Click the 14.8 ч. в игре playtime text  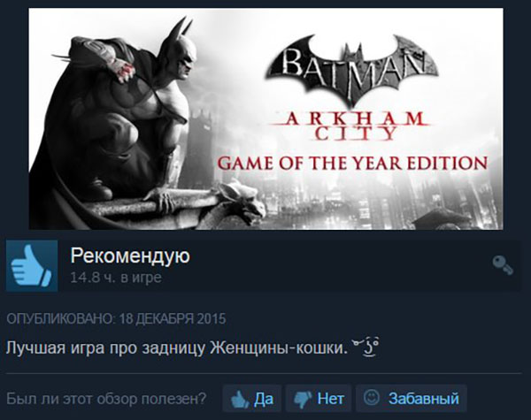click(116, 278)
